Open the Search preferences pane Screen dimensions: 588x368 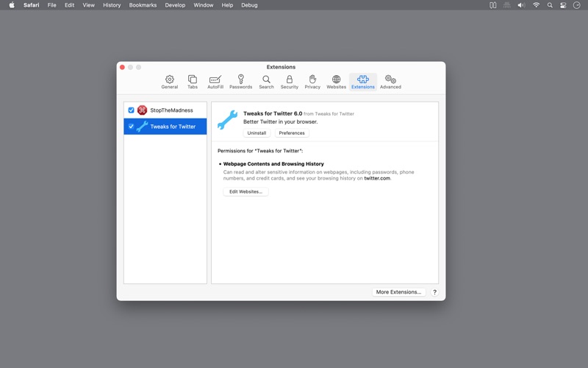[x=266, y=82]
